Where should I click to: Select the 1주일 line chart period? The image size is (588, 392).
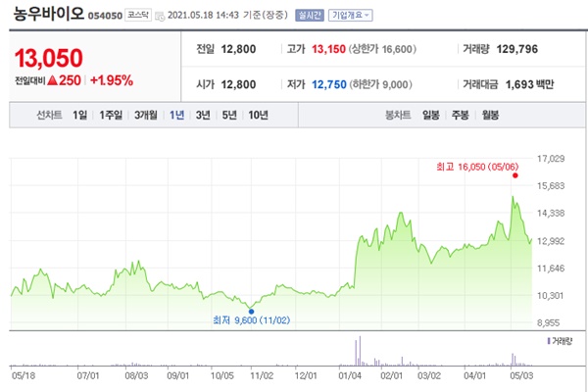111,115
